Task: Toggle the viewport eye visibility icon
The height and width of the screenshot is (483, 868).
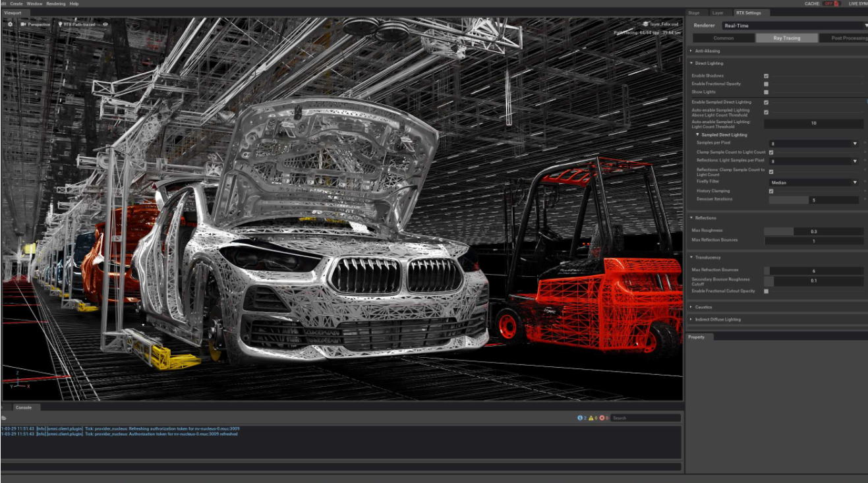Action: (105, 24)
